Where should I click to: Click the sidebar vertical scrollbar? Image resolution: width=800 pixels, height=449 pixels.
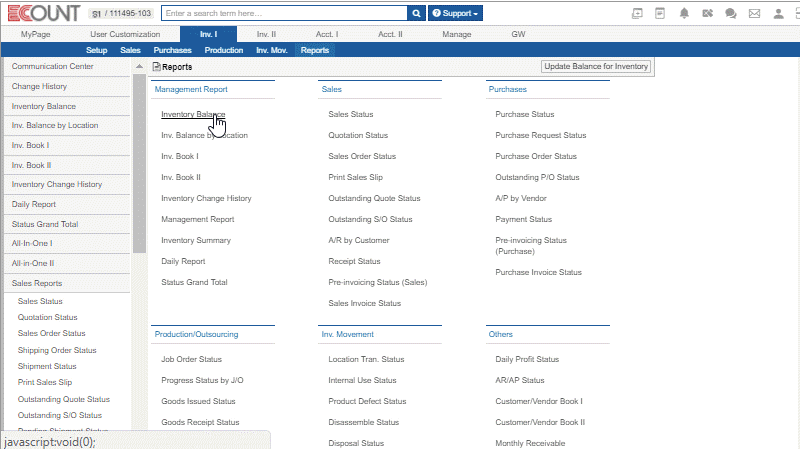139,163
